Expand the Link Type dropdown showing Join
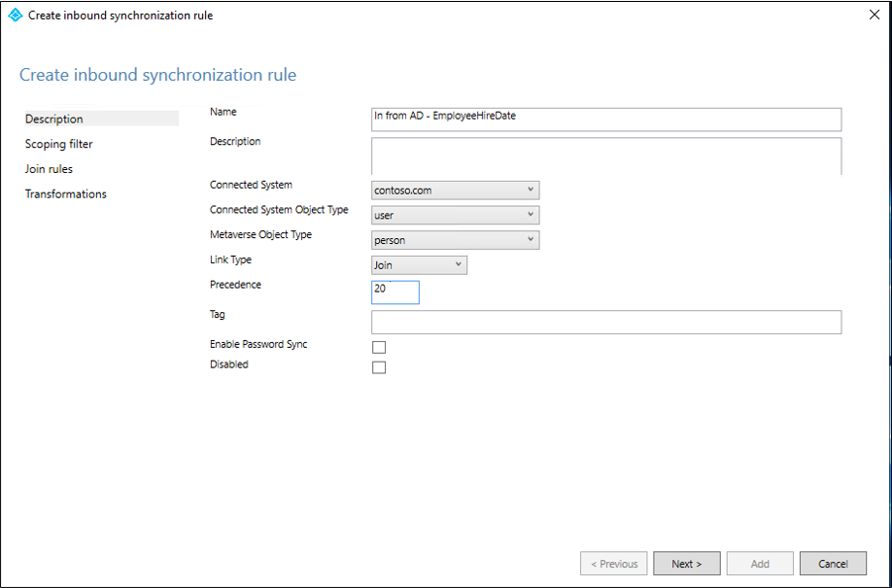Image resolution: width=892 pixels, height=588 pixels. click(457, 264)
